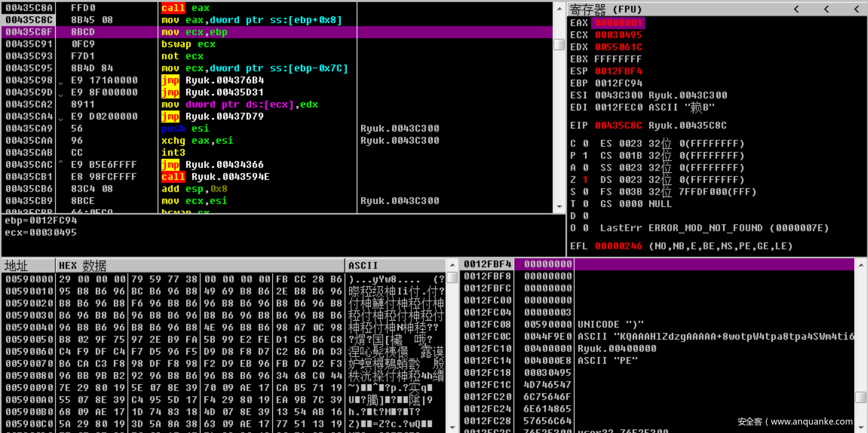The width and height of the screenshot is (868, 433).
Task: Click the HEX 数据 column header
Action: click(x=200, y=265)
